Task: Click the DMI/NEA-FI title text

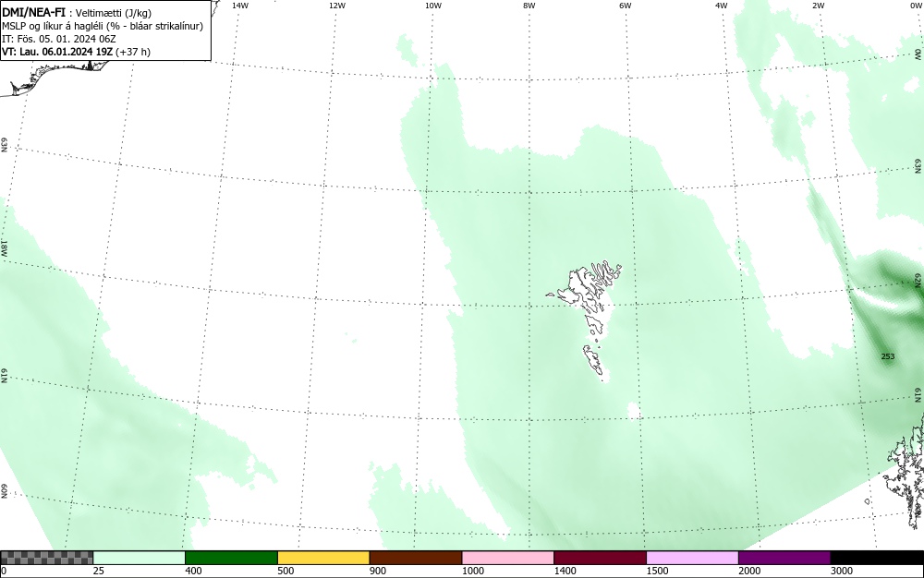Action: (x=33, y=13)
